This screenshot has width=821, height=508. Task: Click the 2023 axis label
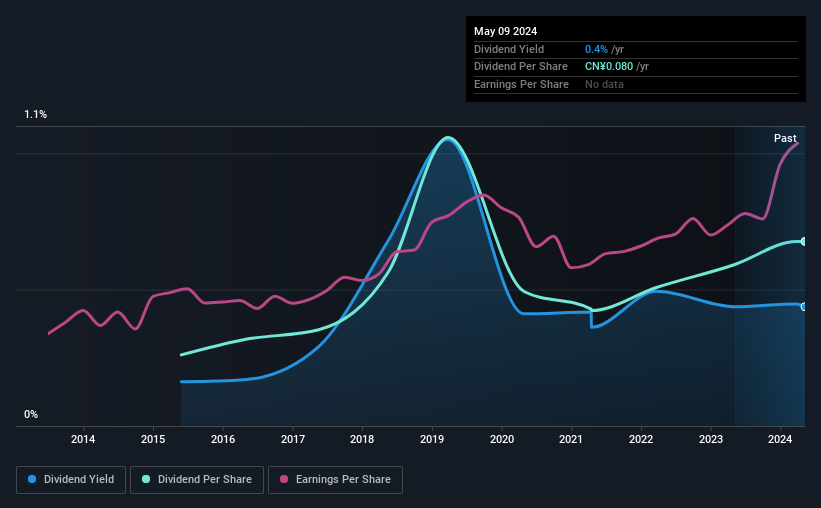pyautogui.click(x=711, y=439)
